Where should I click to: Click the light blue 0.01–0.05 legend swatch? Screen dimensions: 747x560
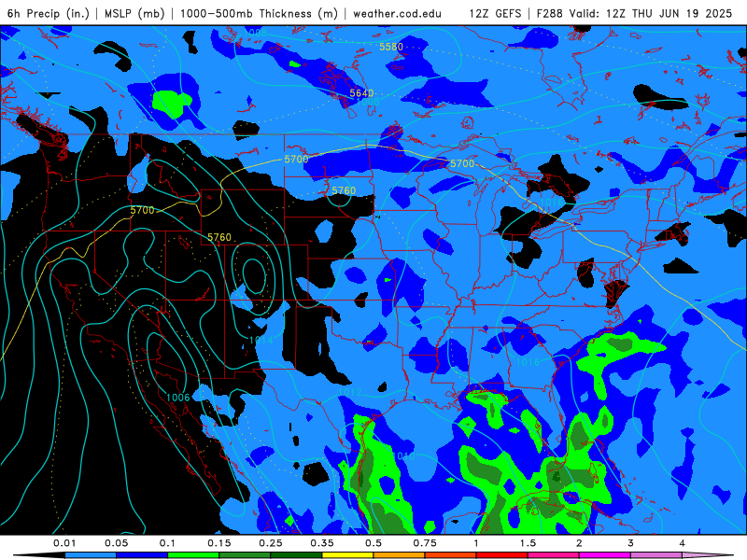coord(90,555)
